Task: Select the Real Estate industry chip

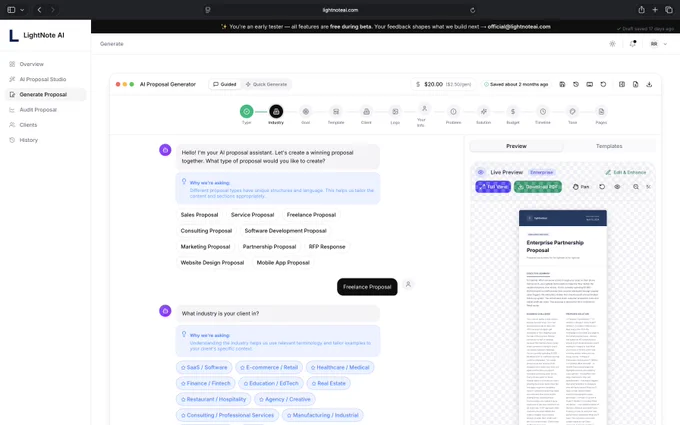Action: pos(328,383)
